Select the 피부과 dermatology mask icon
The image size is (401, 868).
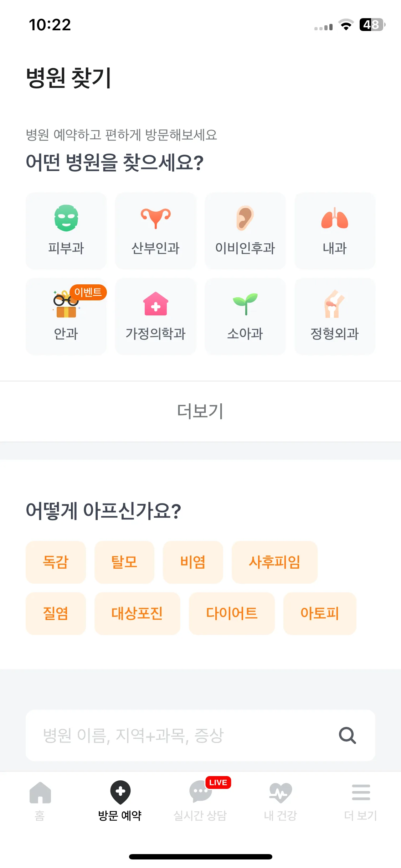[66, 218]
